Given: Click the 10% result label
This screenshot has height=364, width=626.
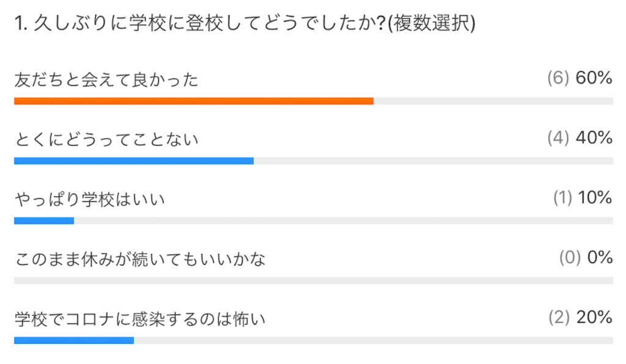Looking at the screenshot, I should pos(594,198).
